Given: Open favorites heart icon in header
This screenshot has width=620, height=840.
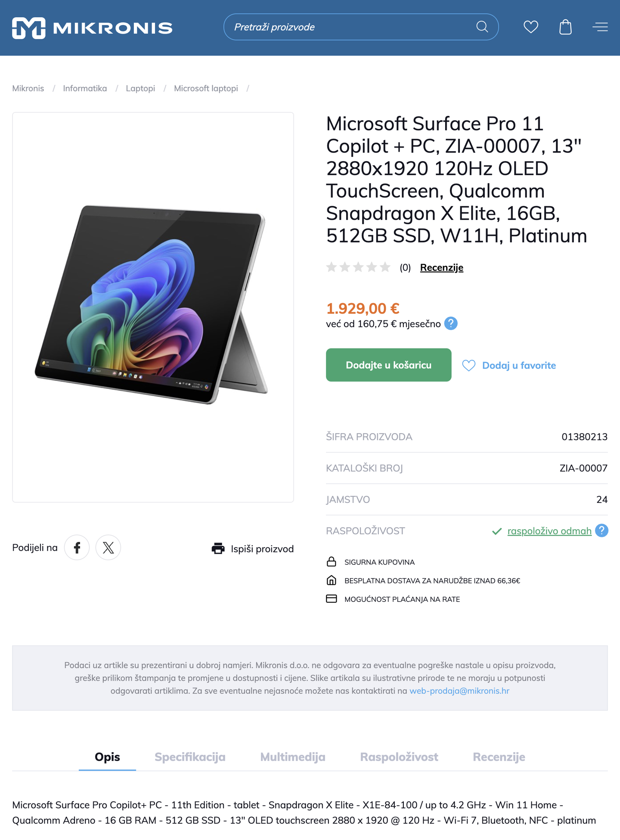Looking at the screenshot, I should (531, 27).
